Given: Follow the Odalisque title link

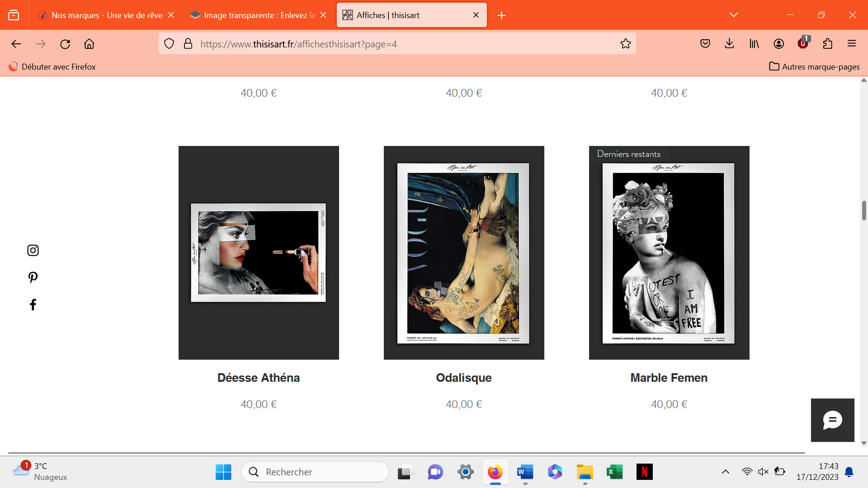Looking at the screenshot, I should pos(464,378).
